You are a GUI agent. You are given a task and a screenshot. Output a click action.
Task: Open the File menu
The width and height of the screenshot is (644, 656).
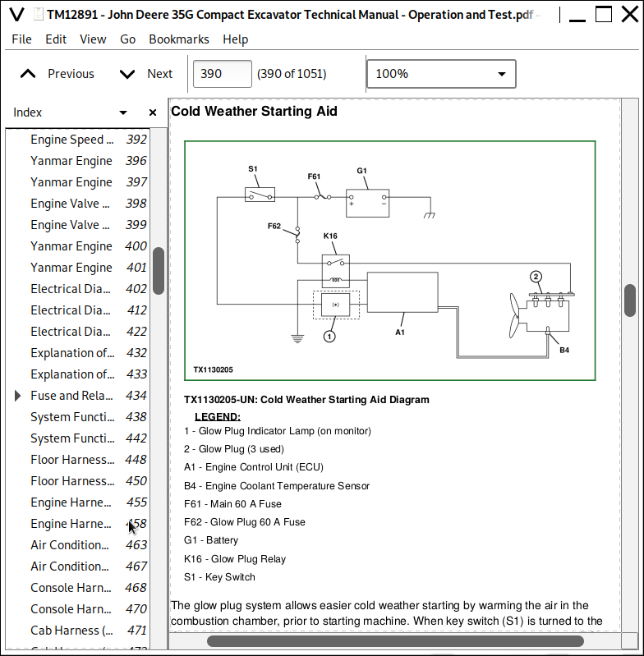point(21,39)
